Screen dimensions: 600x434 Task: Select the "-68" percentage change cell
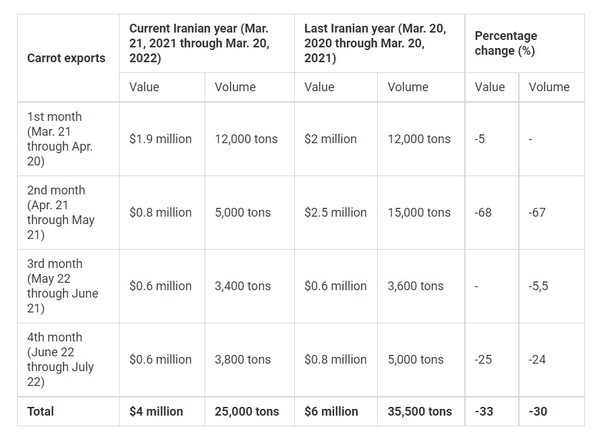(488, 213)
